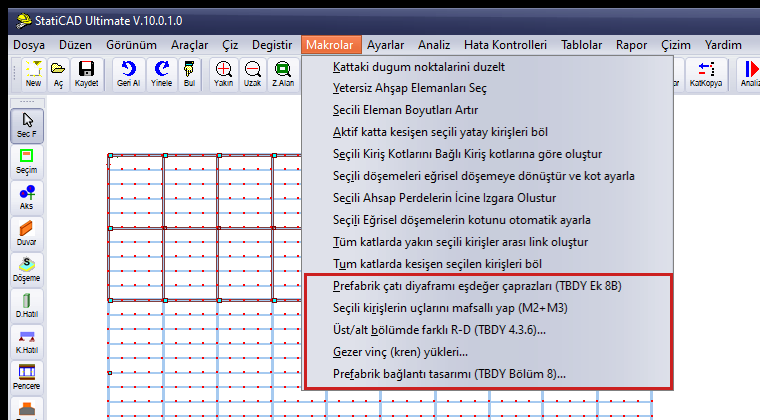760x420 pixels.
Task: Choose Aktif katta kesişen seçili yatay kirişleri böl
Action: (x=488, y=132)
